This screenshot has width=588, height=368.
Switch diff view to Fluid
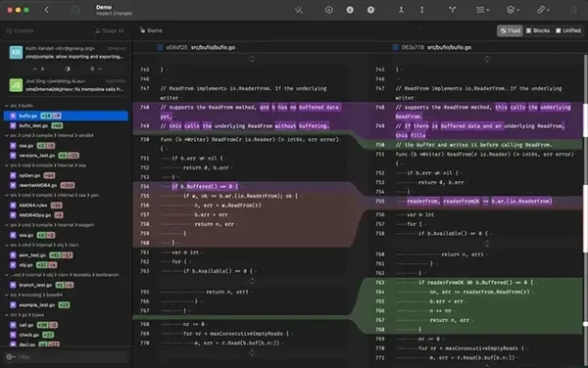pyautogui.click(x=510, y=30)
